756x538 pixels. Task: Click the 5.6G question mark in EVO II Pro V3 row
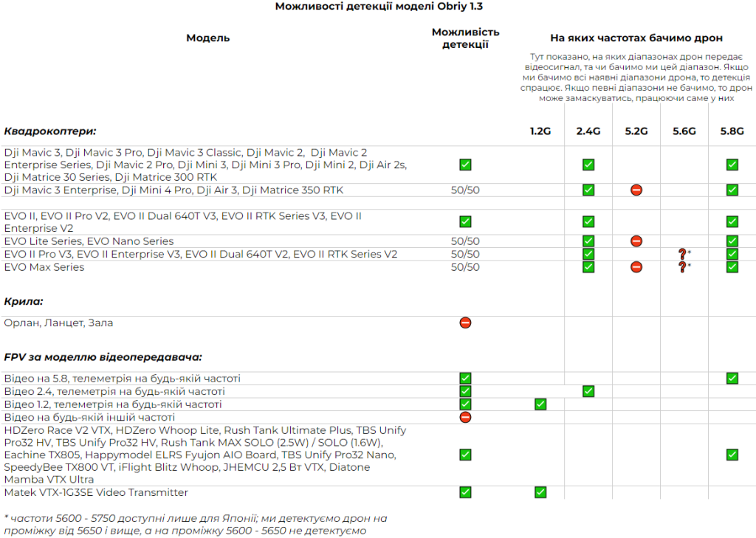click(683, 254)
